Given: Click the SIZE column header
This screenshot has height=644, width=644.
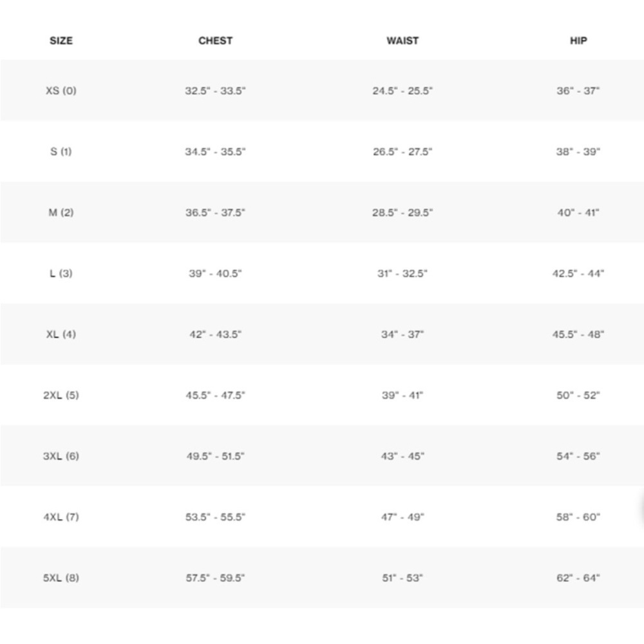Looking at the screenshot, I should pos(61,41).
